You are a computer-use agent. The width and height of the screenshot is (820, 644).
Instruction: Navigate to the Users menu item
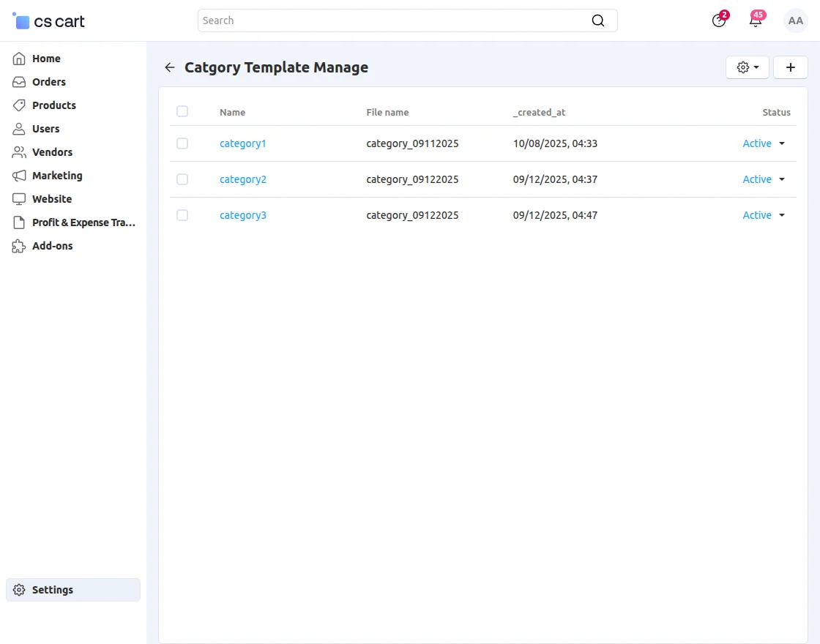(x=45, y=129)
